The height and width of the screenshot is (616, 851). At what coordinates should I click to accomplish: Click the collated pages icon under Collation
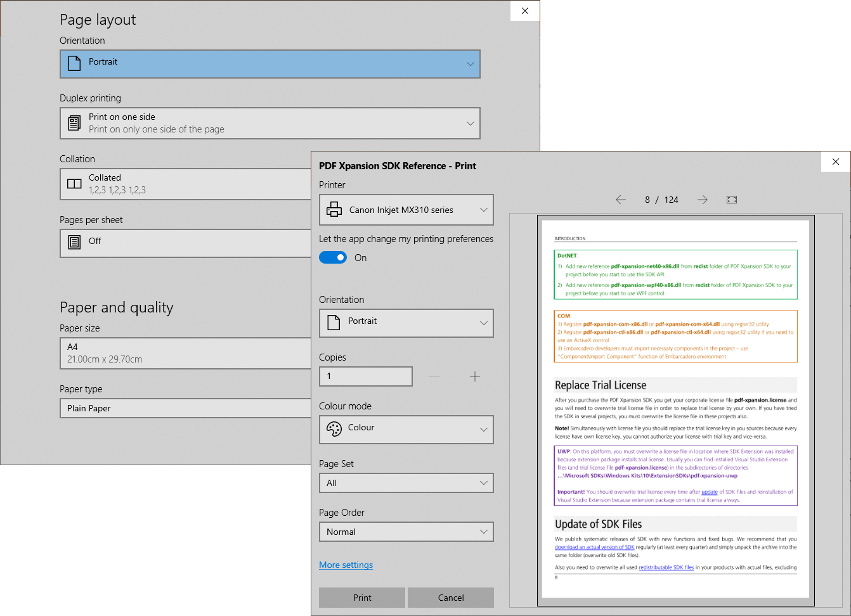74,183
